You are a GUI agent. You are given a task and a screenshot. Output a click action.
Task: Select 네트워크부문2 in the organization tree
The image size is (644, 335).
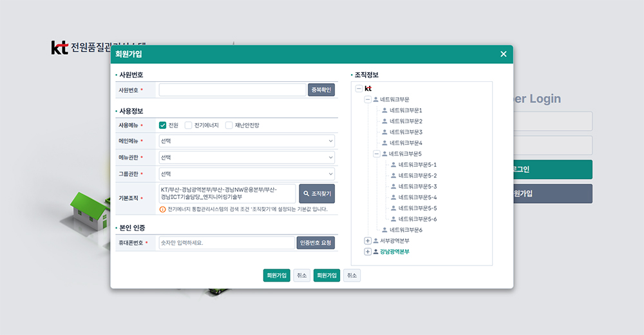point(406,121)
